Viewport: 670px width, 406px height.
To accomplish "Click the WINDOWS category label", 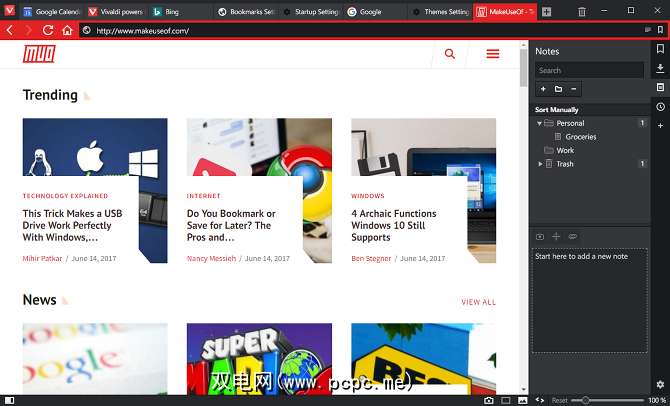I will coord(368,196).
